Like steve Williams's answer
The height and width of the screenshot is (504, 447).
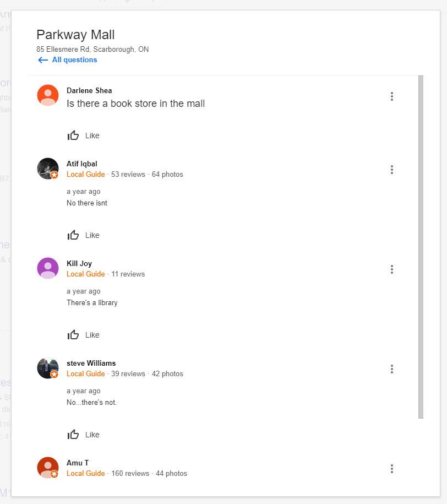tap(84, 435)
